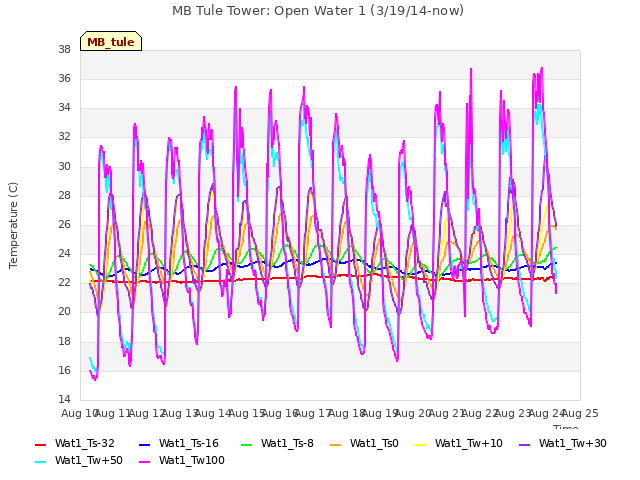Select the Wat1_Tw+10 legend label
The height and width of the screenshot is (480, 640).
click(469, 443)
